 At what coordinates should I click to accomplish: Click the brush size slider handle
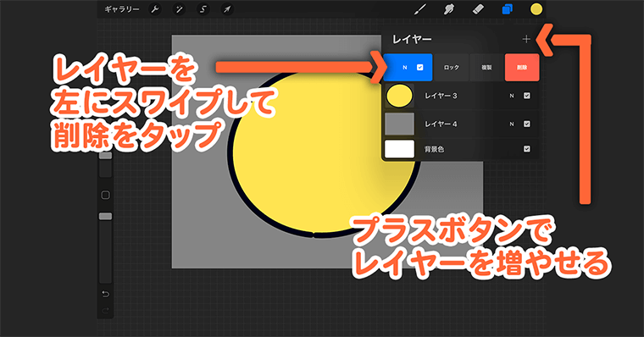point(106,156)
